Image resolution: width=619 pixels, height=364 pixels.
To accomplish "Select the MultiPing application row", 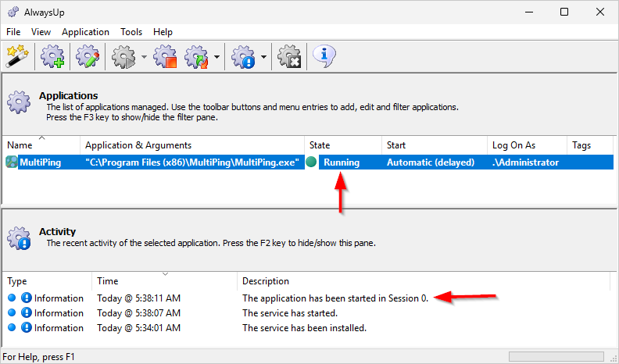I will 308,162.
